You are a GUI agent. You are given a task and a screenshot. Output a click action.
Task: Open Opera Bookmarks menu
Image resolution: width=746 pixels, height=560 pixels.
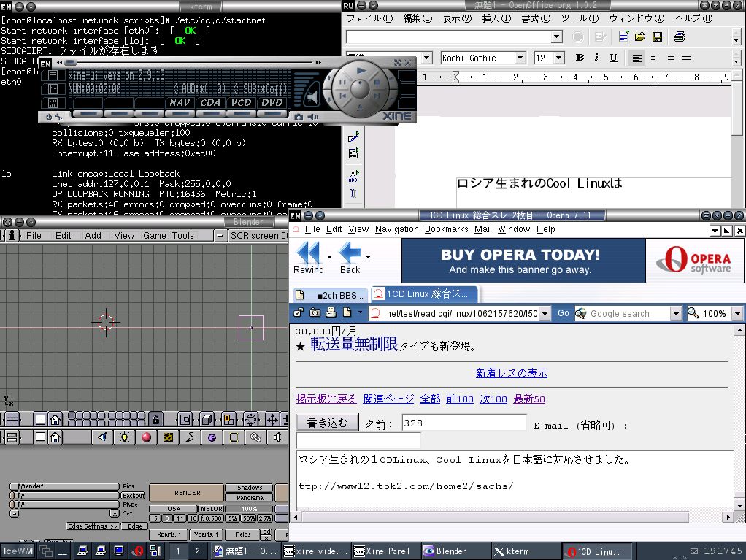pos(446,229)
